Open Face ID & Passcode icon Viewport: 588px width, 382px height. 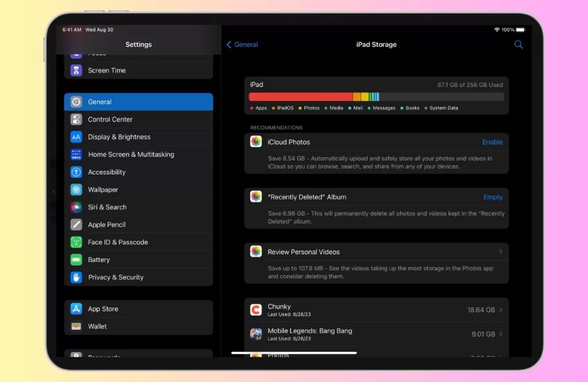pyautogui.click(x=76, y=242)
